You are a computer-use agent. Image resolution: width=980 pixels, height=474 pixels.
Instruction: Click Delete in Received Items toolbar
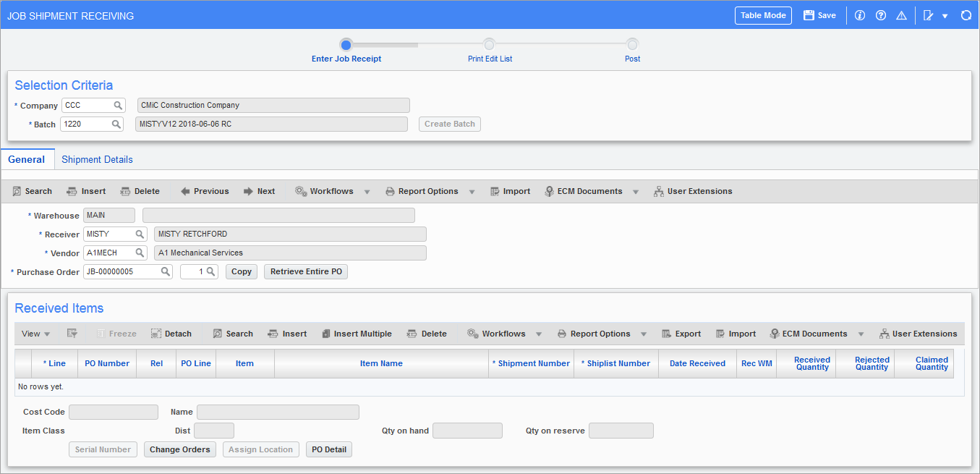(x=427, y=334)
